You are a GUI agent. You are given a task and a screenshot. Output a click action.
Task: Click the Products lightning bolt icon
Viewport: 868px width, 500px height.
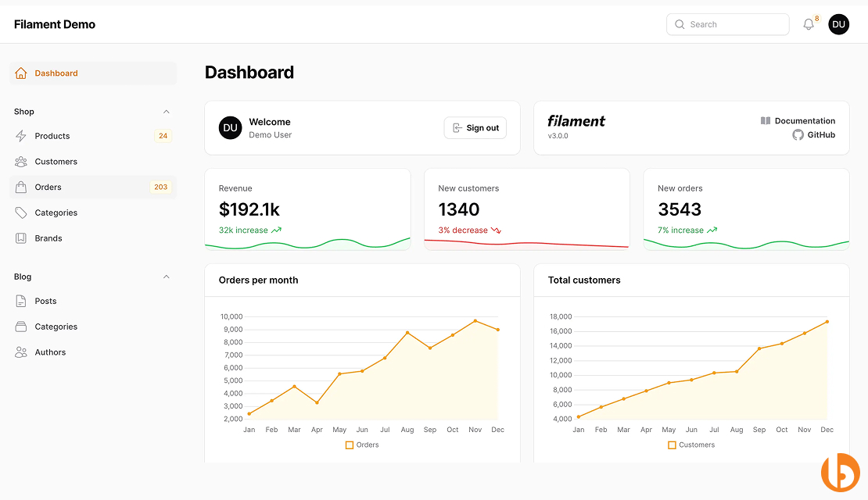tap(21, 136)
